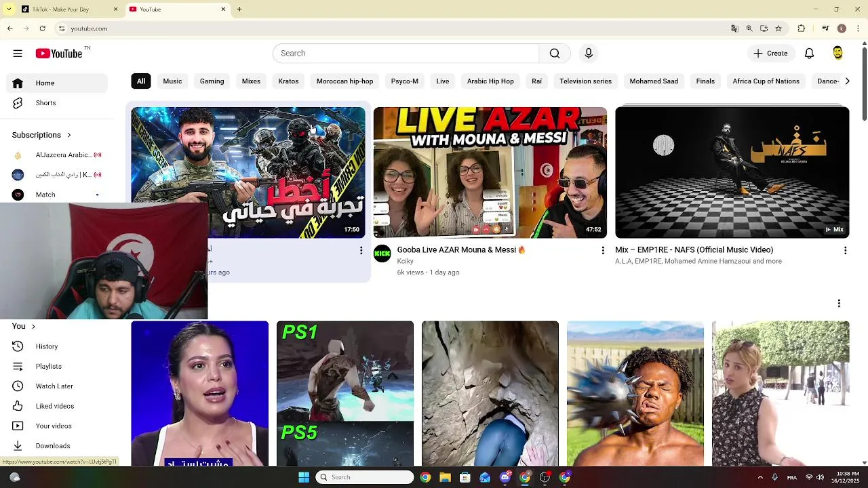
Task: Open Discord from the taskbar
Action: tap(505, 477)
